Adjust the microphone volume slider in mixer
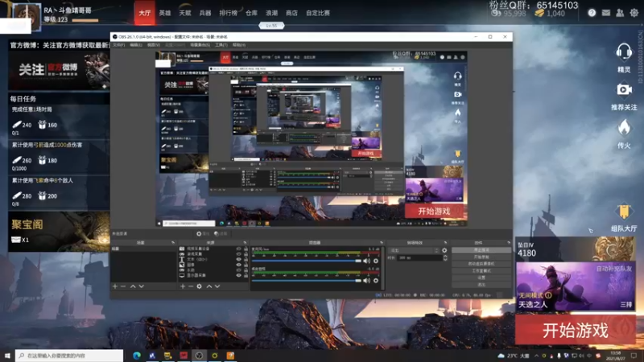This screenshot has height=362, width=644. (x=307, y=261)
